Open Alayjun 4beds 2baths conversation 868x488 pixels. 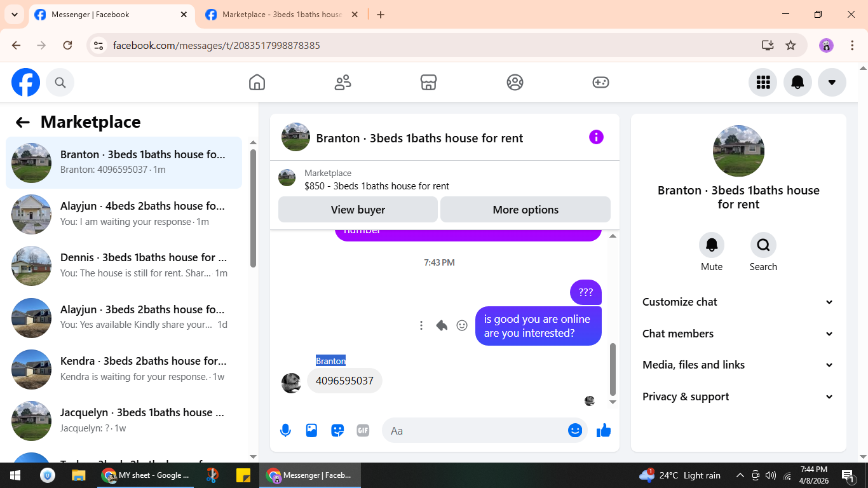tap(124, 214)
